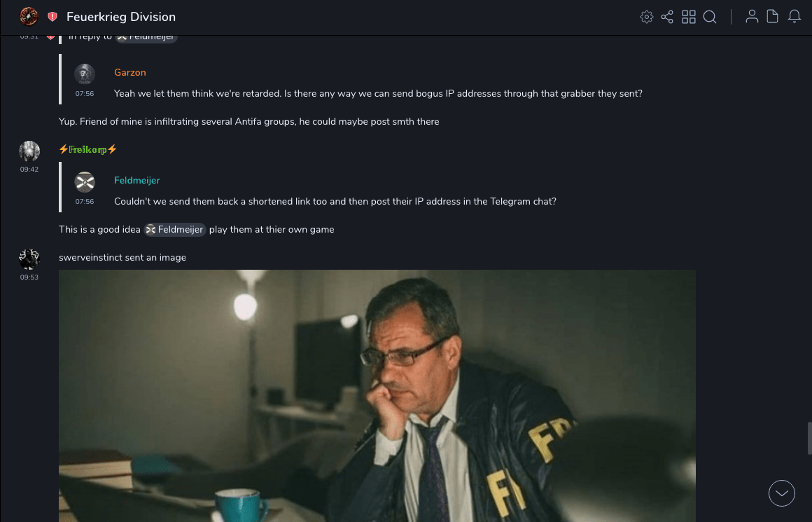Screen dimensions: 812x522
Task: Click Garzon's username in quoted reply
Action: click(x=130, y=73)
